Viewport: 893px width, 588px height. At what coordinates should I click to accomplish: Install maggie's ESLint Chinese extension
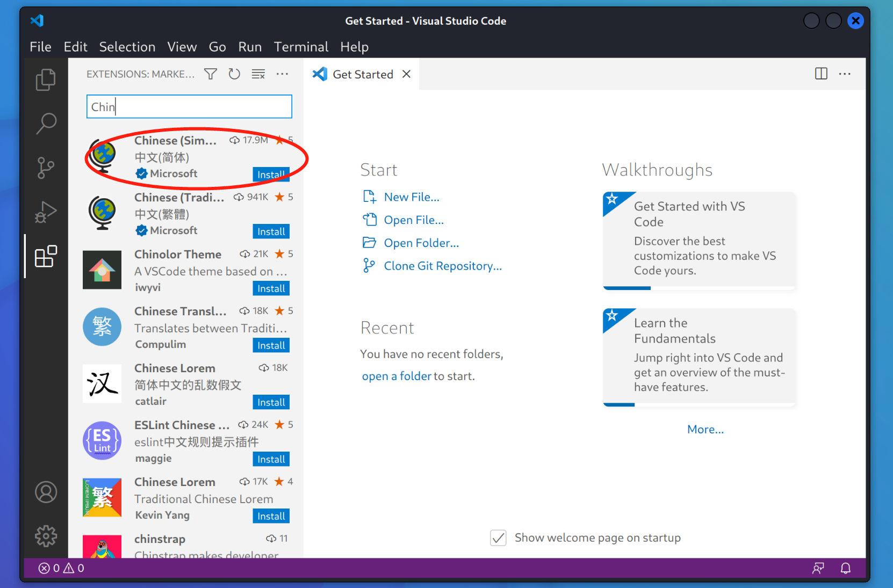click(x=271, y=459)
